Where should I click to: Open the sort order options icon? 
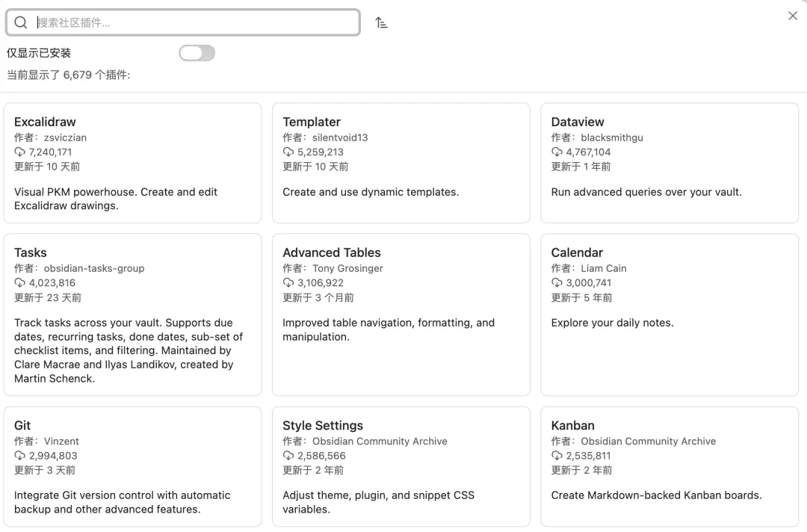pyautogui.click(x=381, y=22)
